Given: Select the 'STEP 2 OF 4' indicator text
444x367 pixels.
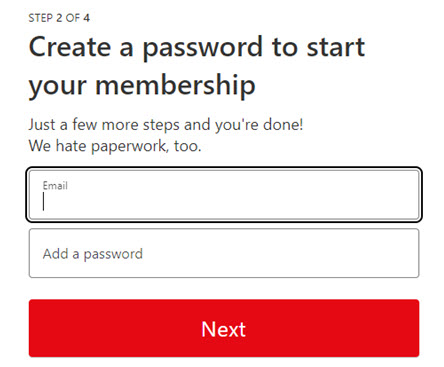Looking at the screenshot, I should tap(59, 18).
